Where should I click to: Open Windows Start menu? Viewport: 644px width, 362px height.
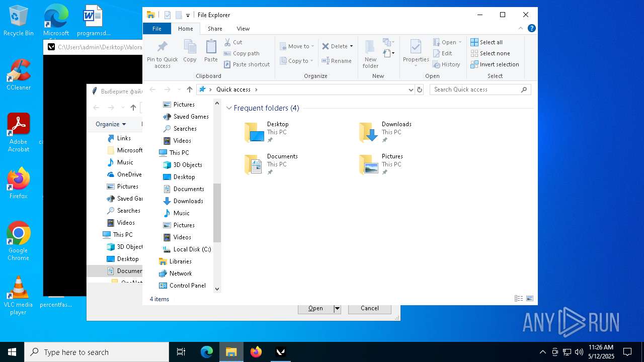tap(12, 352)
